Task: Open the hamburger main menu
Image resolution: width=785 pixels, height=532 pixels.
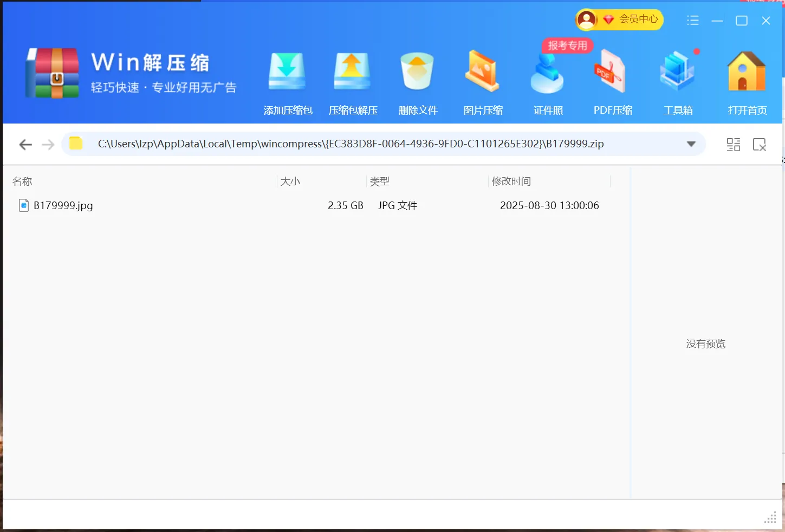Action: 692,21
